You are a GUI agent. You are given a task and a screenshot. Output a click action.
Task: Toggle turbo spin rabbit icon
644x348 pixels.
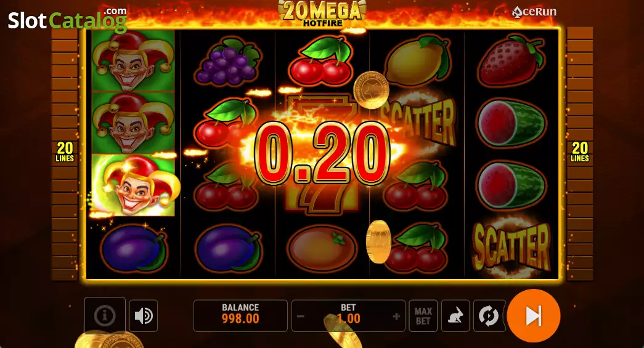click(x=455, y=316)
